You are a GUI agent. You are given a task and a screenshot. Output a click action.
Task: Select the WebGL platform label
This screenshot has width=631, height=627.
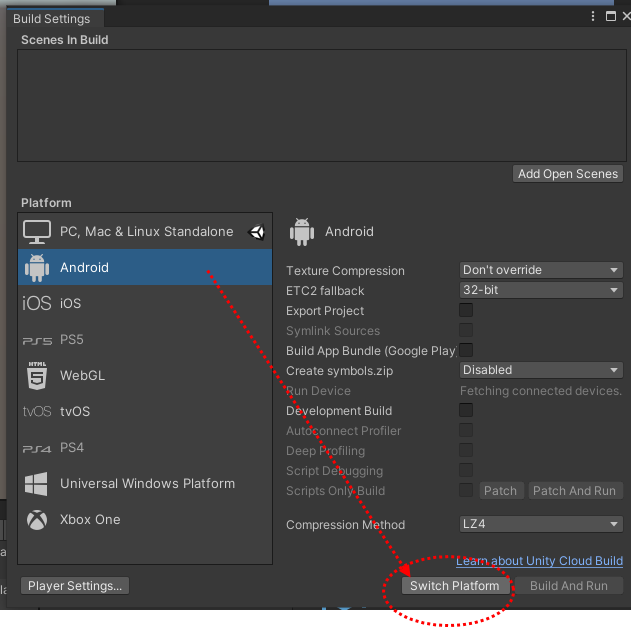point(82,375)
